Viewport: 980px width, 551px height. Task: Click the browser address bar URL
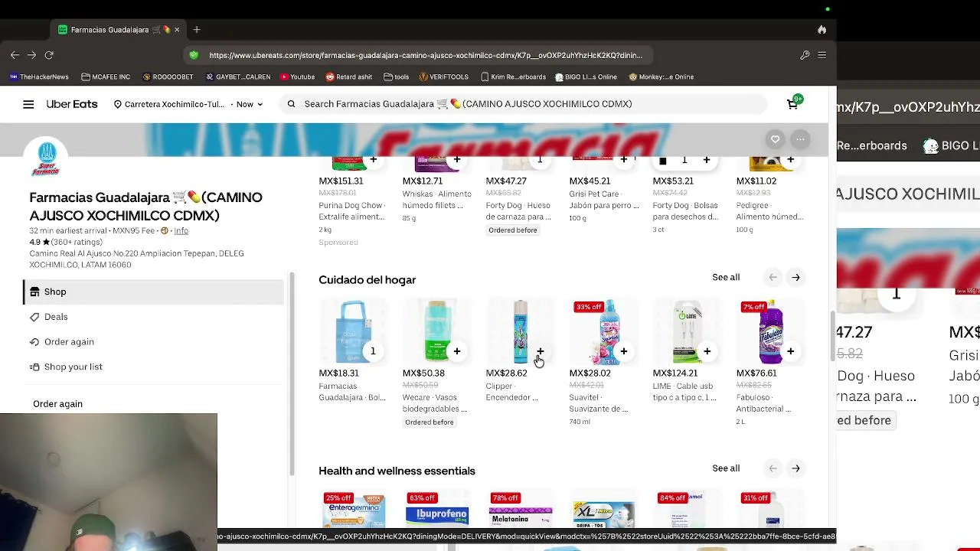pyautogui.click(x=426, y=55)
